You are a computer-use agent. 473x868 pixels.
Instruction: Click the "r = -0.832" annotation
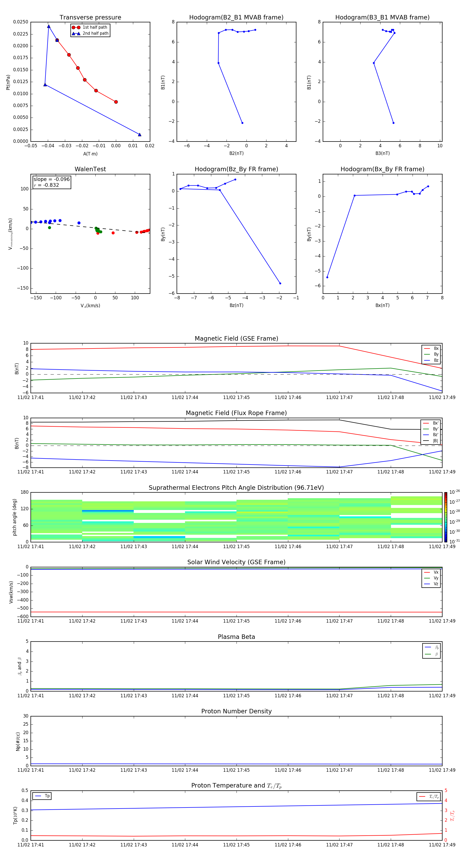pos(47,185)
